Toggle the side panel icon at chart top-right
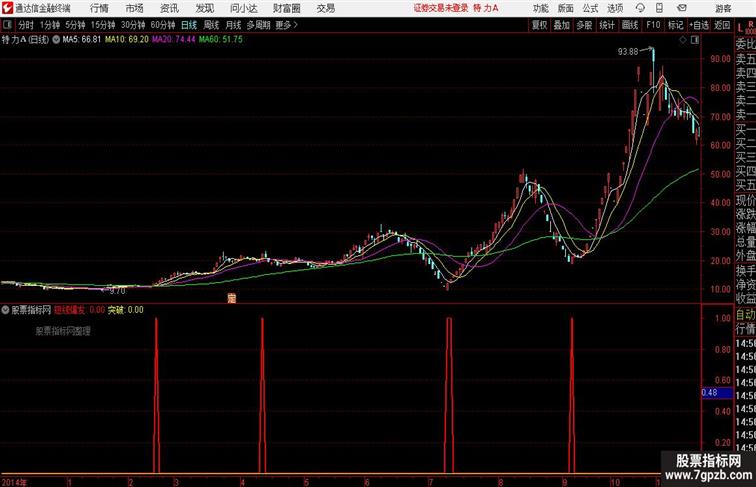The height and width of the screenshot is (487, 756). pyautogui.click(x=695, y=40)
